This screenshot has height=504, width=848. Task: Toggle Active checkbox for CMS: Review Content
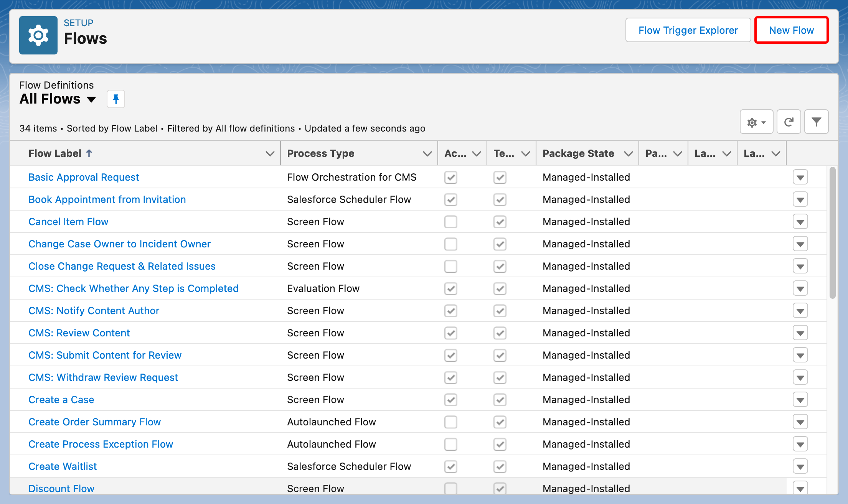450,333
